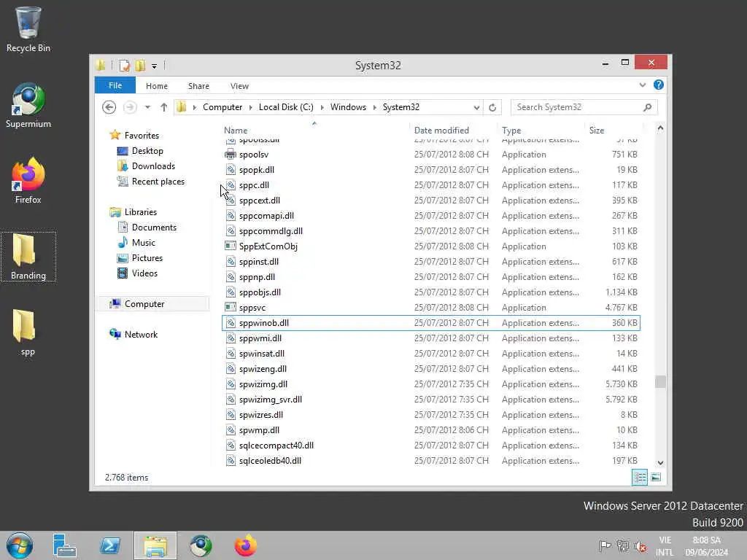Select the Branding folder on desktop
The width and height of the screenshot is (747, 560).
(28, 257)
